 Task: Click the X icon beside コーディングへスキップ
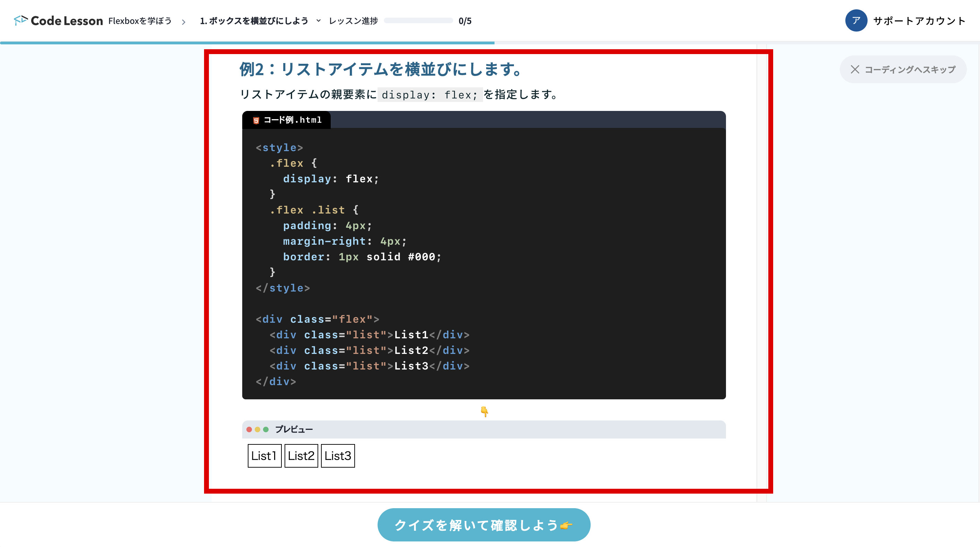tap(855, 69)
